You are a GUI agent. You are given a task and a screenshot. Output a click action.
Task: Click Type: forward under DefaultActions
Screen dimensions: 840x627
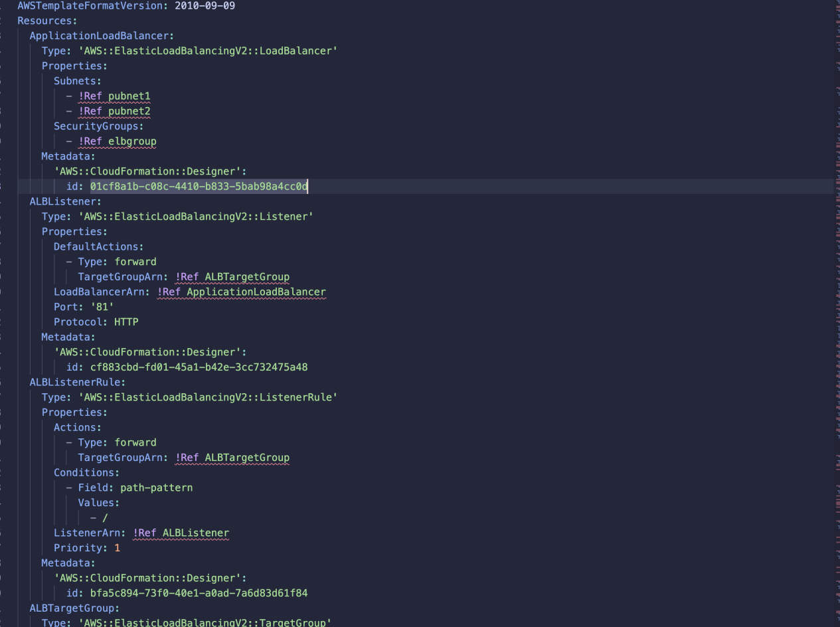(x=118, y=262)
